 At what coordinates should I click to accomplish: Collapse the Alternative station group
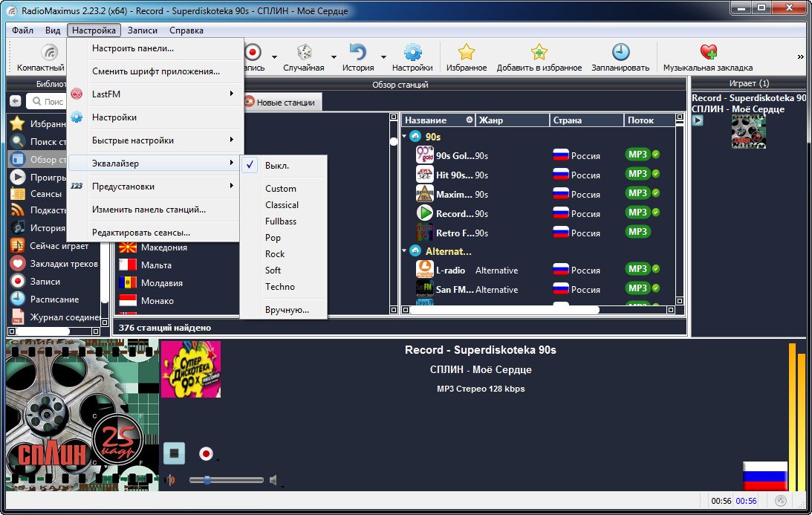click(404, 250)
